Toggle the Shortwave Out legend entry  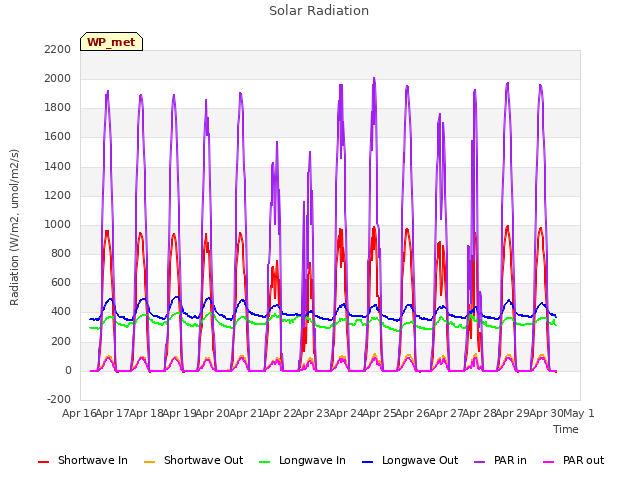point(193,460)
